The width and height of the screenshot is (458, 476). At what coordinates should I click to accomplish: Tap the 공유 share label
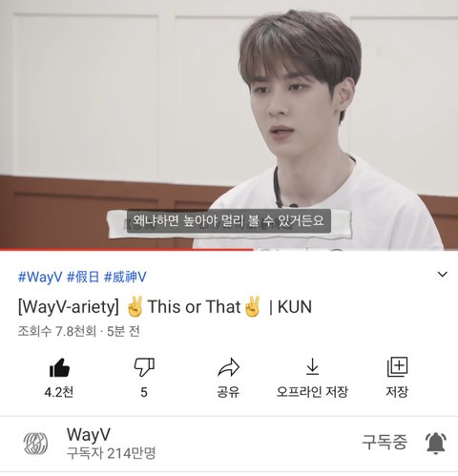tap(228, 392)
